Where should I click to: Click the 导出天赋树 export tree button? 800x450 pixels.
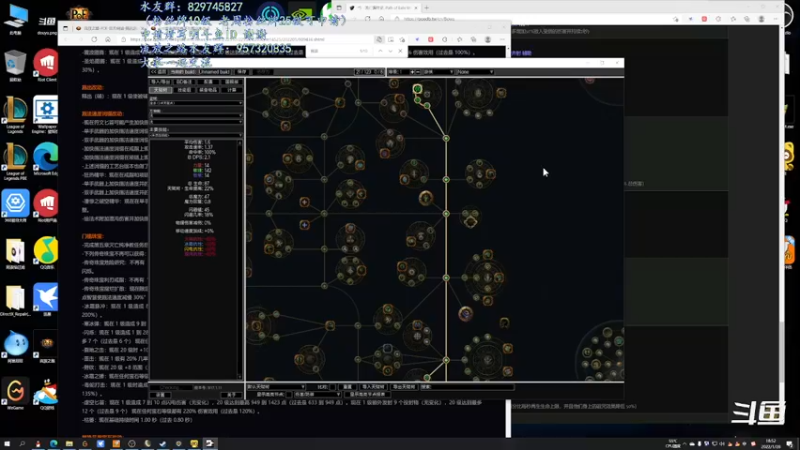click(x=404, y=387)
